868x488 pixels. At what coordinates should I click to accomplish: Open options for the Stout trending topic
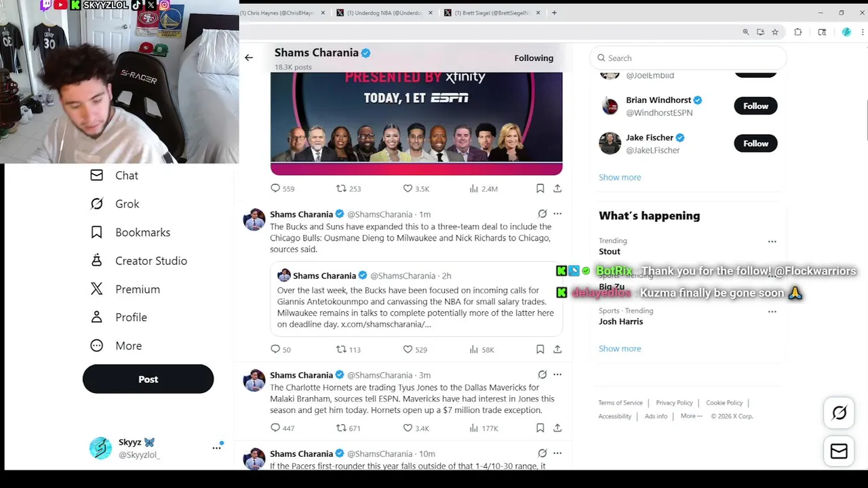pyautogui.click(x=772, y=241)
